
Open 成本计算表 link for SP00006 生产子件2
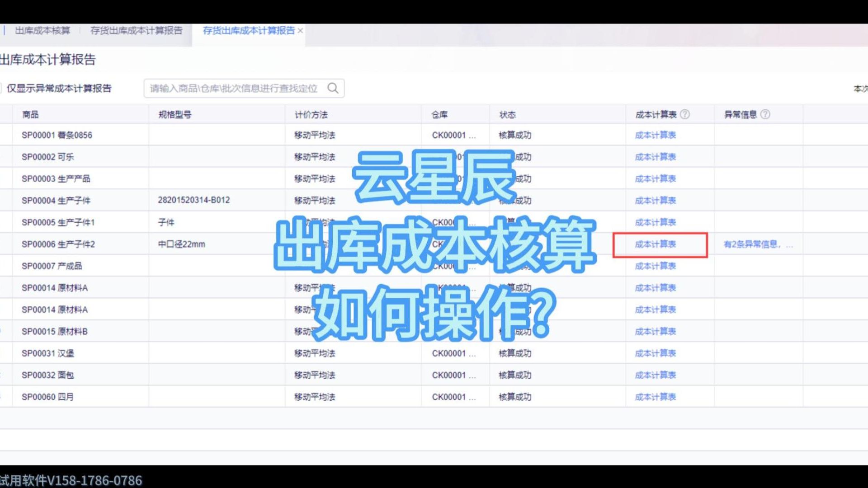click(x=655, y=244)
